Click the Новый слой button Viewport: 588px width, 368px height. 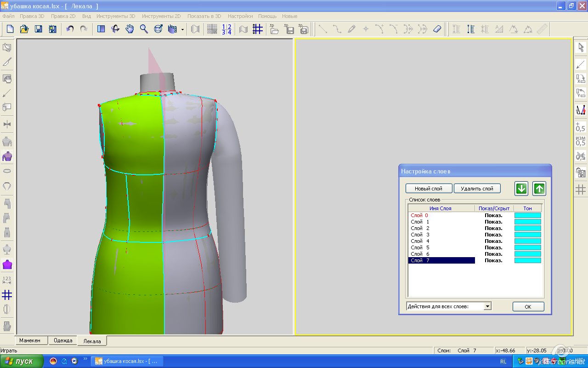click(429, 189)
